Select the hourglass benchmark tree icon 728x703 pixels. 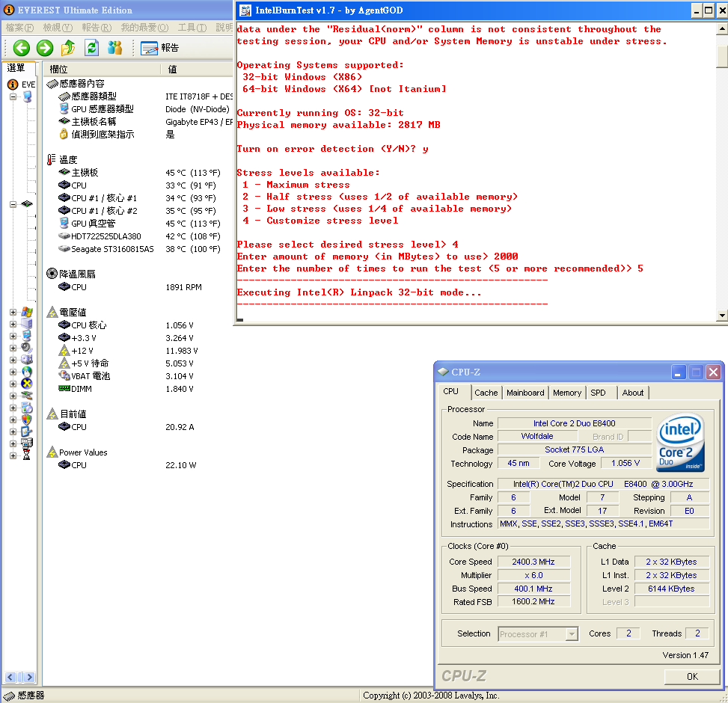[27, 455]
